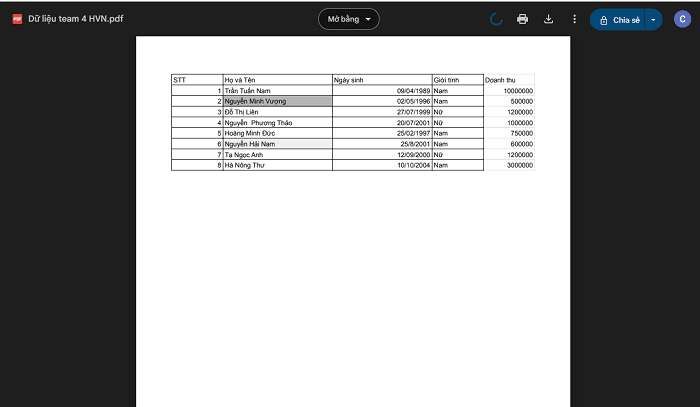Click the red PDF file icon
Viewport: 700px width, 407px height.
point(17,19)
